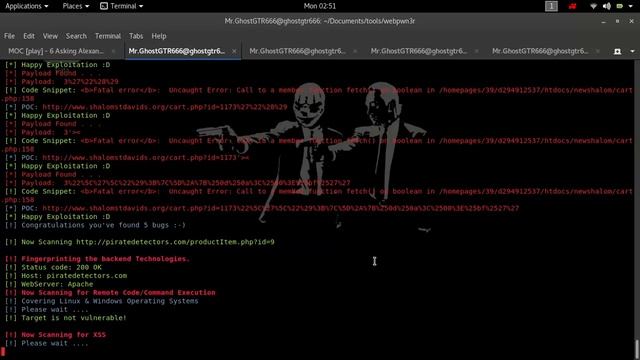Close the MOC [play] tab
The width and height of the screenshot is (640, 360).
(x=113, y=51)
